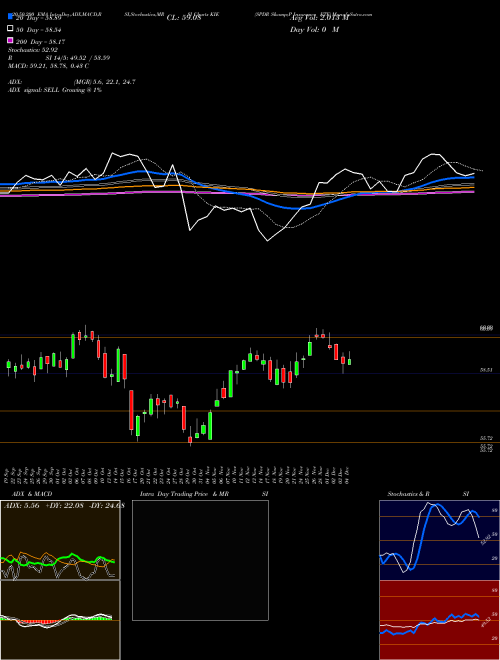This screenshot has height=660, width=500.
Task: Open the MACD histogram mini chart
Action: pos(60,620)
